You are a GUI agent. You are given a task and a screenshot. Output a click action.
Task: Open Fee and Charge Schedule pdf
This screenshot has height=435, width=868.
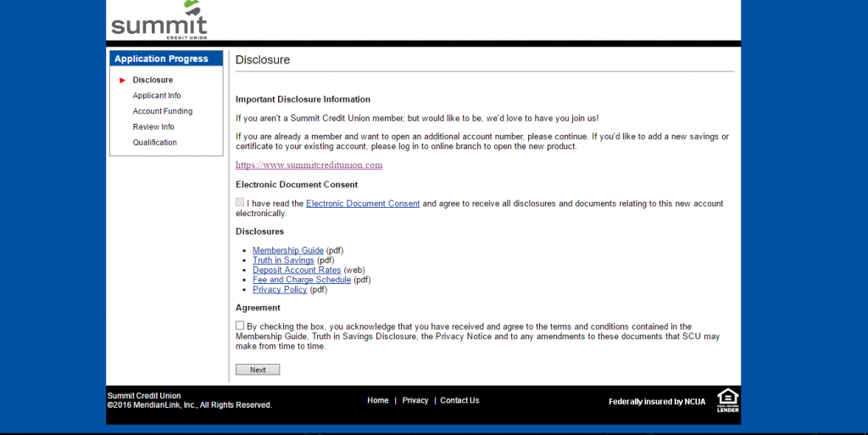(x=302, y=280)
